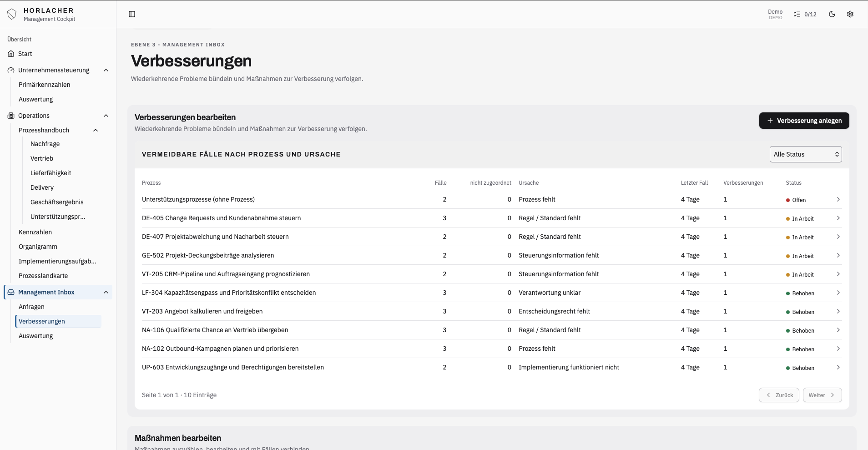Viewport: 868px width, 450px height.
Task: Open row arrow for Unterstützungsprozesse (ohne Prozess)
Action: point(838,199)
